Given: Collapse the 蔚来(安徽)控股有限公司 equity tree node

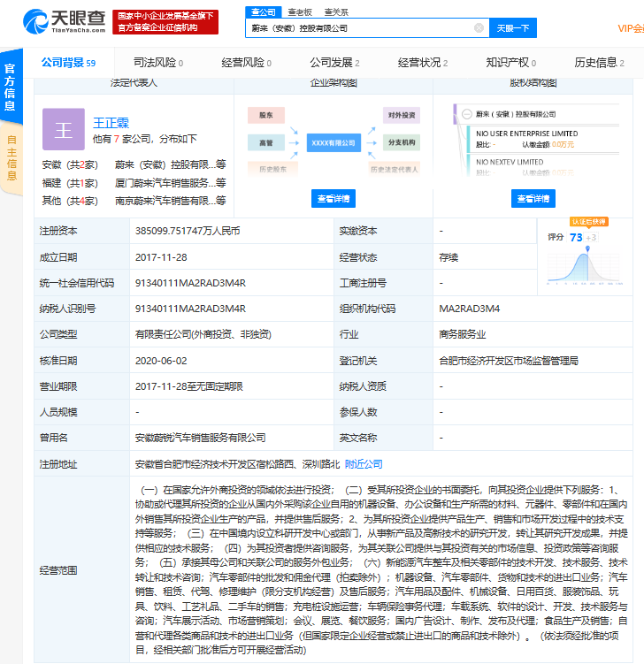Looking at the screenshot, I should [466, 114].
